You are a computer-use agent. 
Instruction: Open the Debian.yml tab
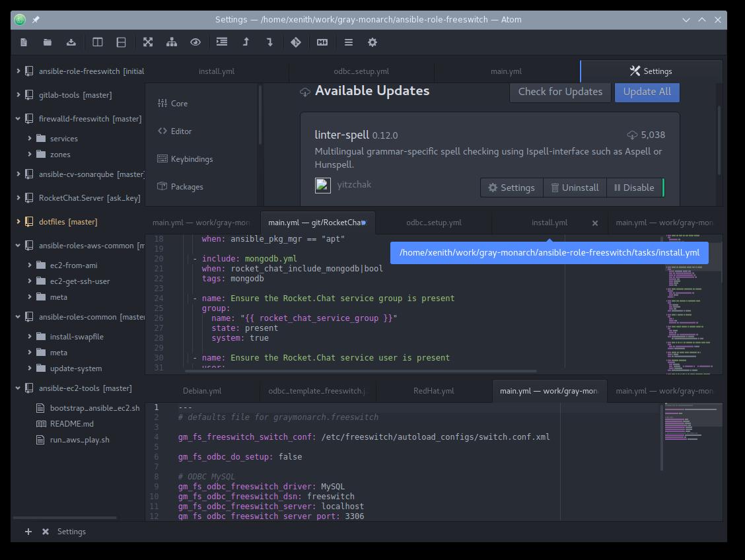(x=202, y=391)
